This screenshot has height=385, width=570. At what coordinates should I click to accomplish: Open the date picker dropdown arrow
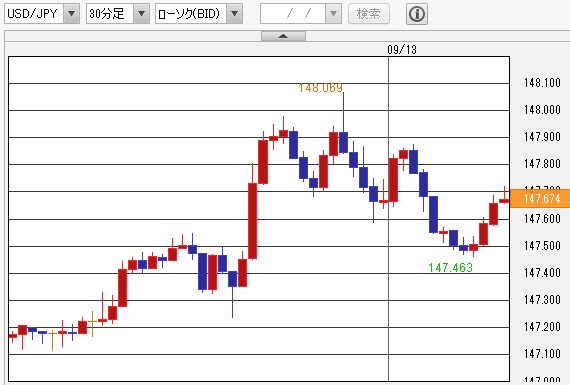(333, 14)
